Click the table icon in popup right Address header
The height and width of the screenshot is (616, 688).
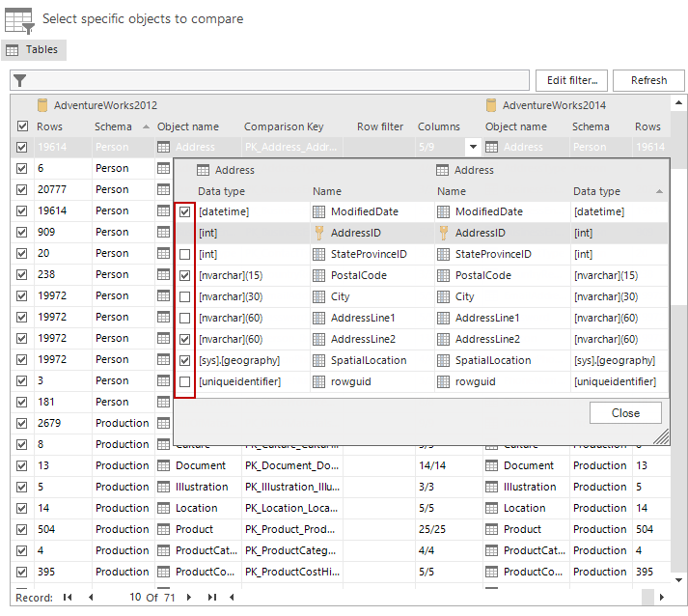pos(442,170)
